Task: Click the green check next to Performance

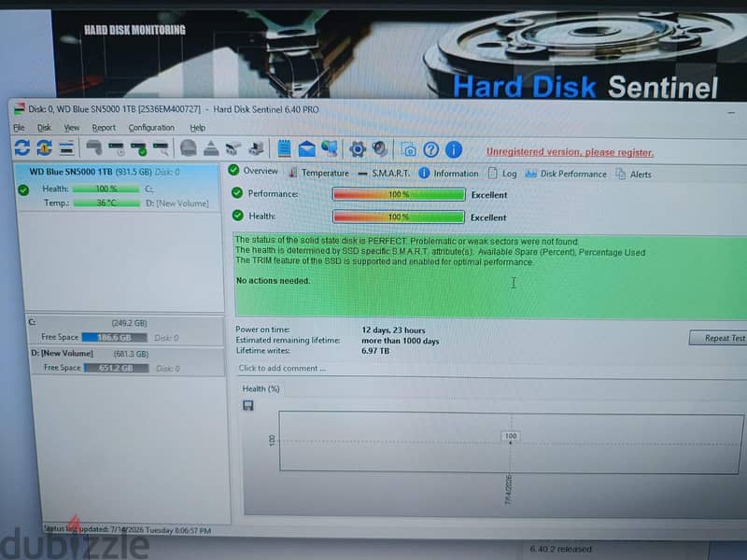Action: point(237,193)
